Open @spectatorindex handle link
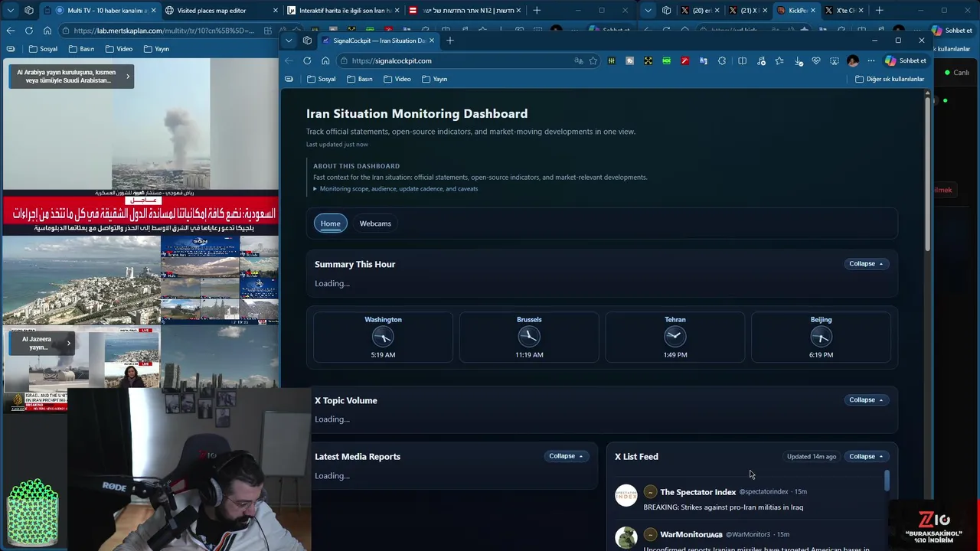Viewport: 980px width, 551px height. click(x=763, y=491)
